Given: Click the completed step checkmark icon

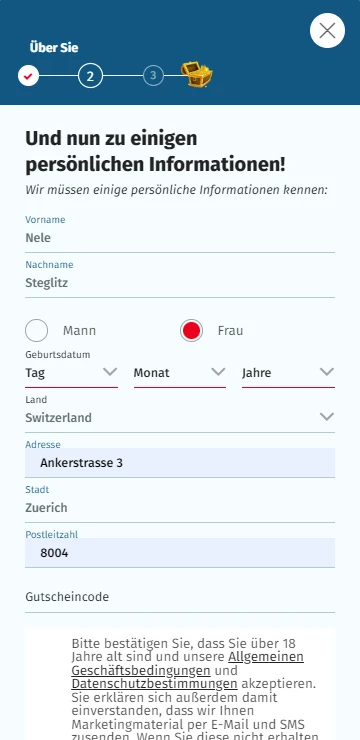Looking at the screenshot, I should coord(28,76).
